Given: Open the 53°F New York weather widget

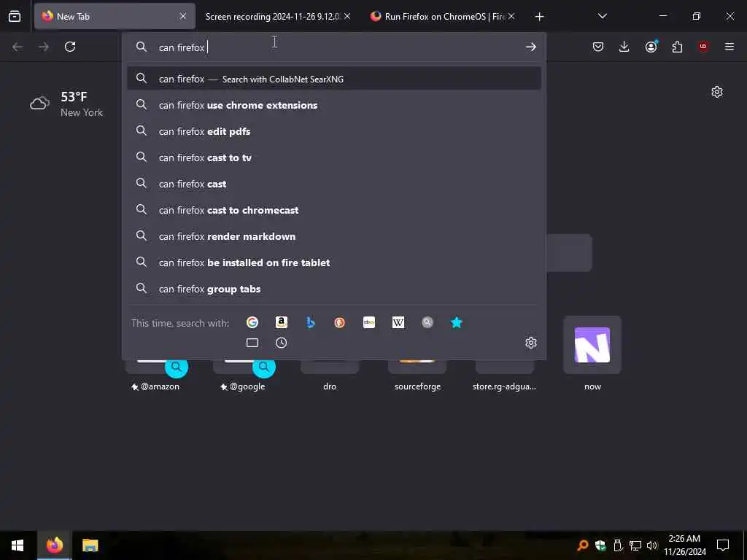Looking at the screenshot, I should [66, 104].
